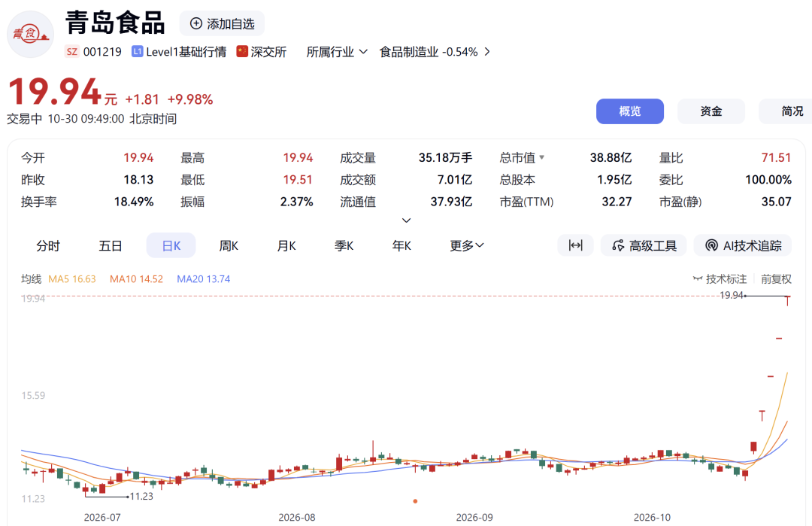Click the 青岛食品 company logo
The height and width of the screenshot is (526, 812).
pos(30,34)
